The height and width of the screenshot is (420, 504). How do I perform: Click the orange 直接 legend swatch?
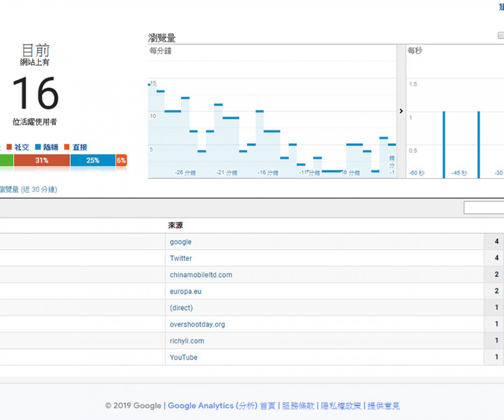point(67,147)
